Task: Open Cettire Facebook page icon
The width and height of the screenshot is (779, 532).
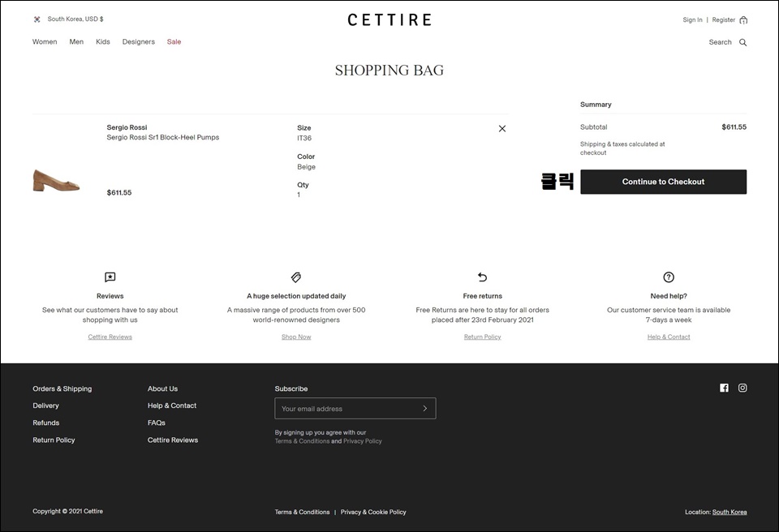Action: (x=724, y=388)
